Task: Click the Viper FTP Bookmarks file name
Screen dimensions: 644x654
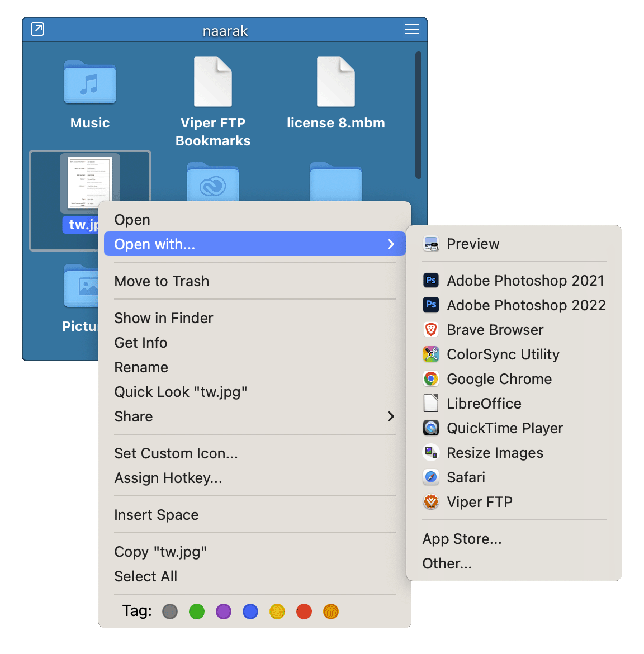Action: coord(213,132)
